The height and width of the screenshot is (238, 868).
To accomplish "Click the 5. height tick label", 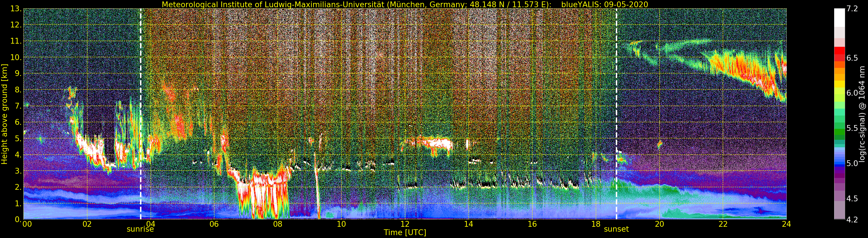I will tap(18, 138).
